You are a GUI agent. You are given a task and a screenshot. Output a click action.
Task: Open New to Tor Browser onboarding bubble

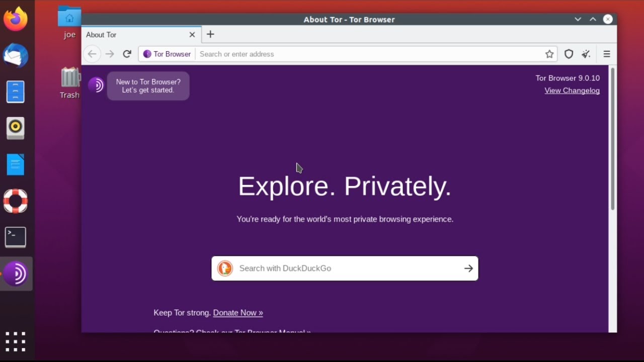pyautogui.click(x=148, y=86)
